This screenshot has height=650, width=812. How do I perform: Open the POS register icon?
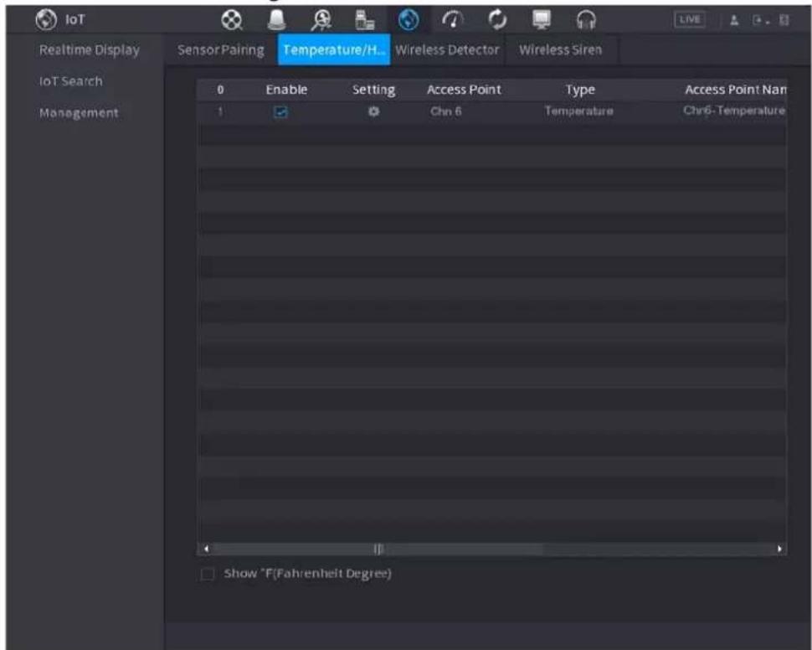365,20
